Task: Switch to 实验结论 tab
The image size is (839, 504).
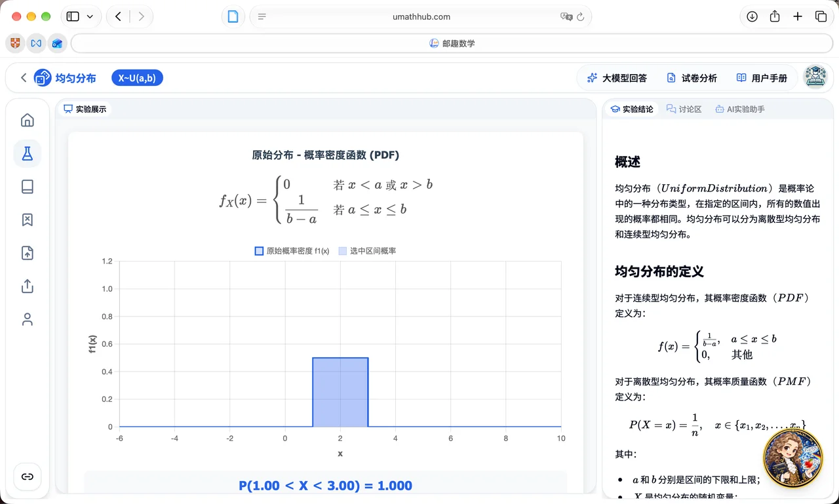Action: pos(632,109)
